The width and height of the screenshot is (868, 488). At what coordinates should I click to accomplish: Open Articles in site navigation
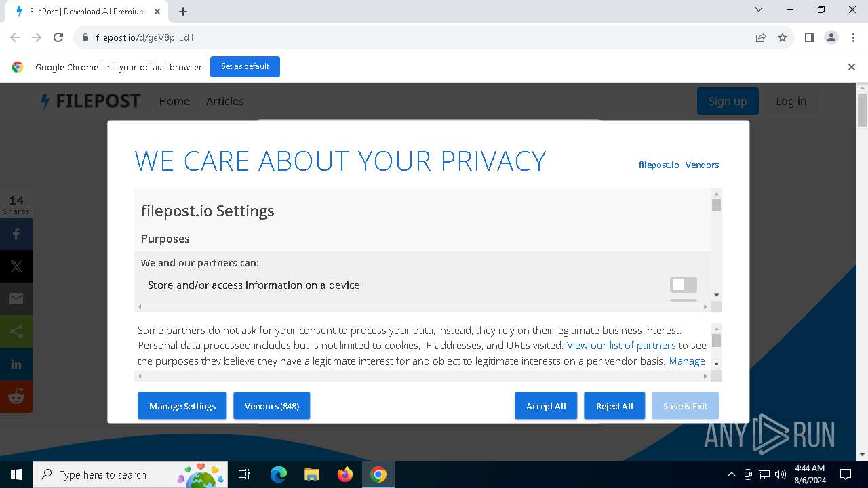[225, 101]
